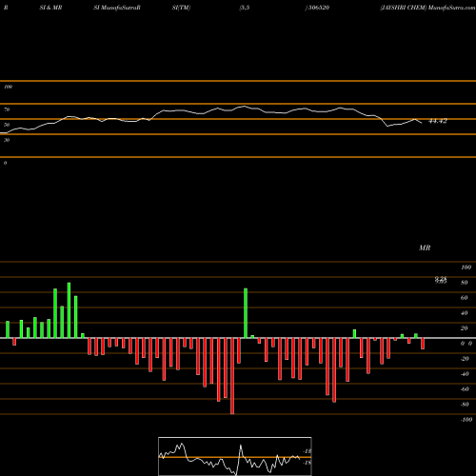Screen dimensions: 476x476
Task: Click the mini overview chart thumbnail at bottom
Action: (x=235, y=456)
